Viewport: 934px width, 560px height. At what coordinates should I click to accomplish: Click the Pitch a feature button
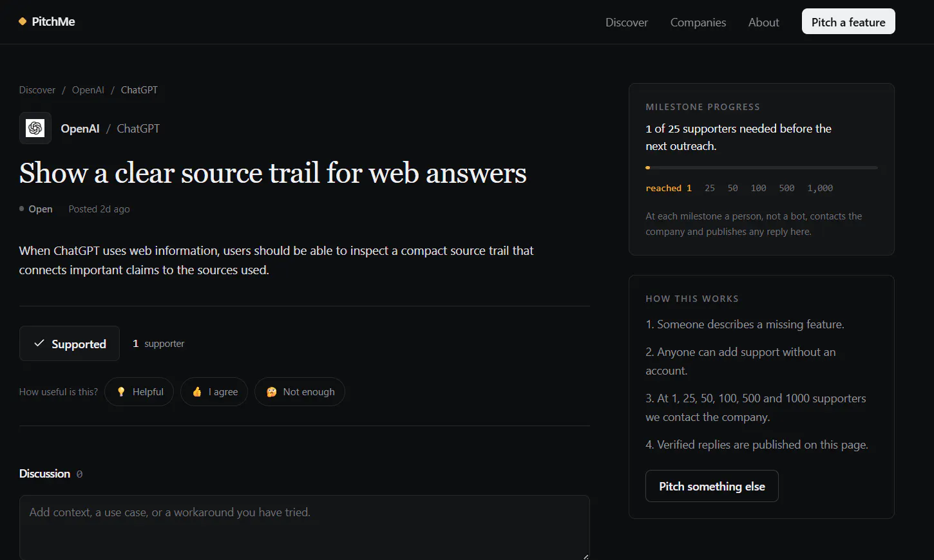(x=848, y=22)
